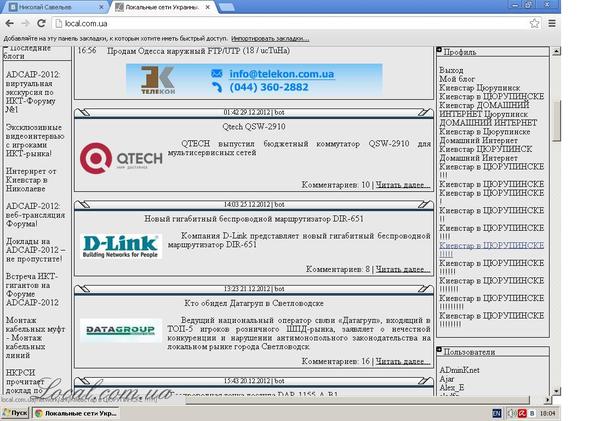The width and height of the screenshot is (600, 421).
Task: Open Читать далее for the D-Link DIR-651 article
Action: coord(403,269)
